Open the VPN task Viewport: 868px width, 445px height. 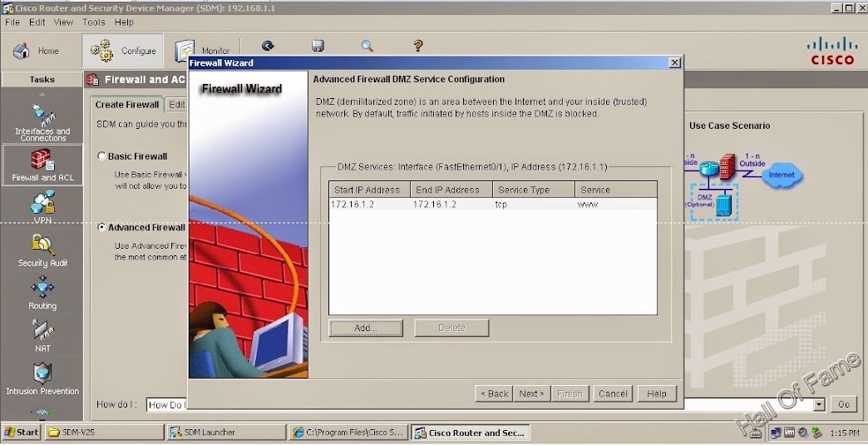tap(42, 207)
